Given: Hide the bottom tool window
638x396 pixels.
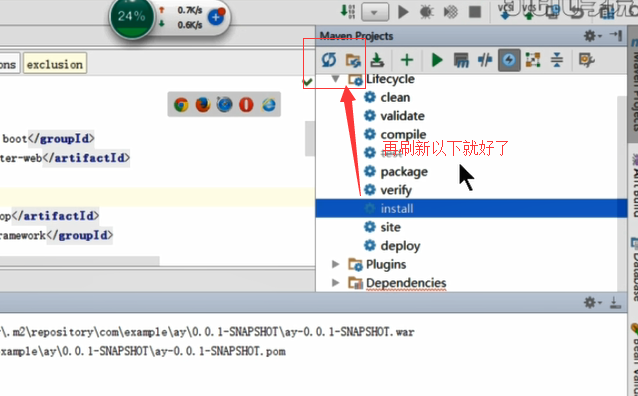Looking at the screenshot, I should (615, 302).
